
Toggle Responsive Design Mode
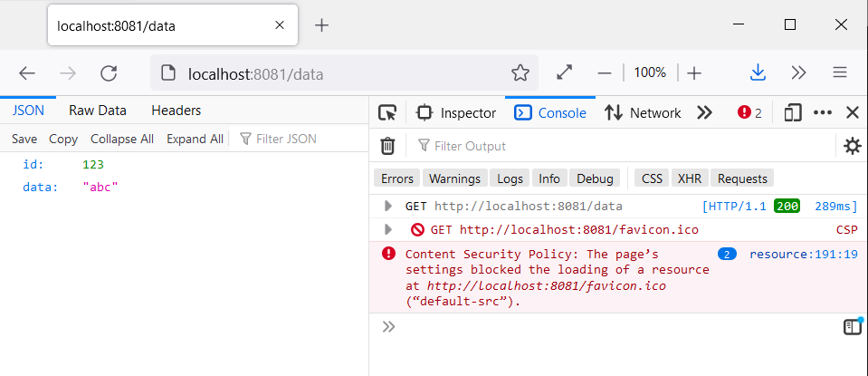[793, 113]
